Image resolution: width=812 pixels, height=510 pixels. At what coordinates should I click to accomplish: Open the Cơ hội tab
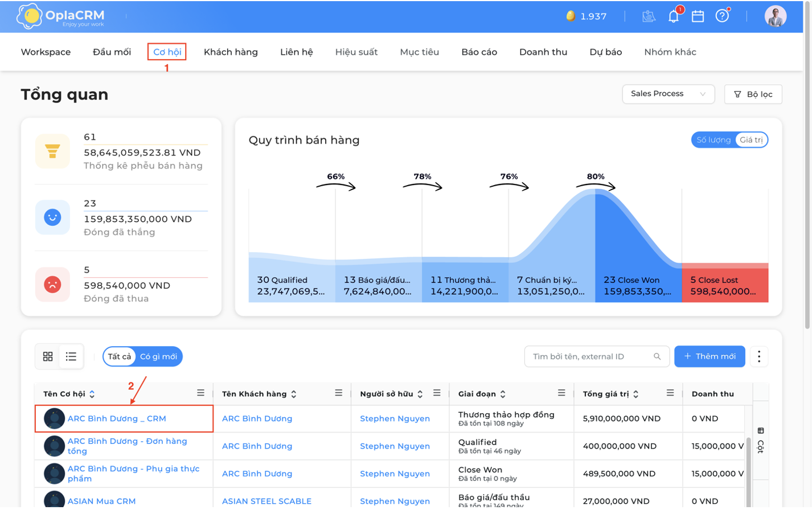point(167,52)
